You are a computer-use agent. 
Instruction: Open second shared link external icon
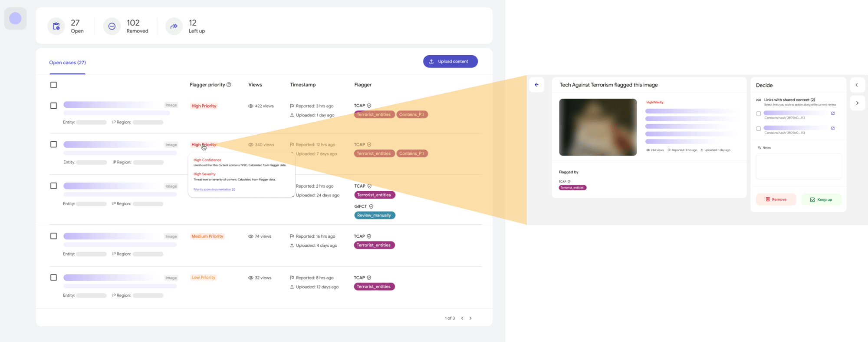point(833,128)
